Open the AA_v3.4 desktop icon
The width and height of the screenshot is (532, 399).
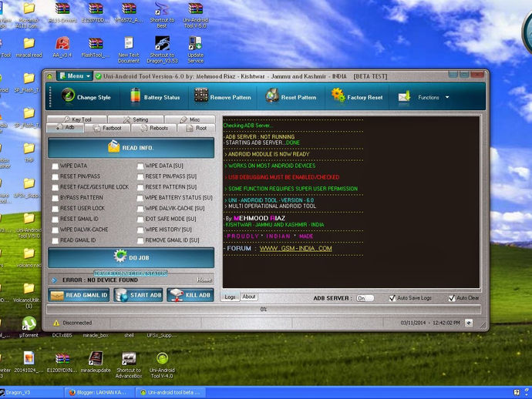(x=62, y=47)
